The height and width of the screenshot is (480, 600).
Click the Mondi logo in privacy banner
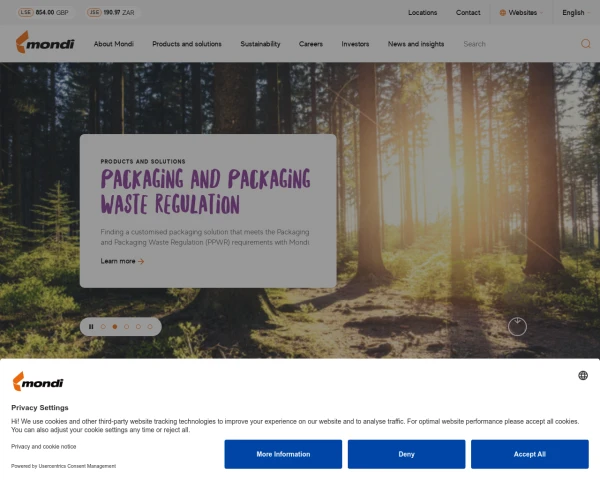click(x=38, y=381)
